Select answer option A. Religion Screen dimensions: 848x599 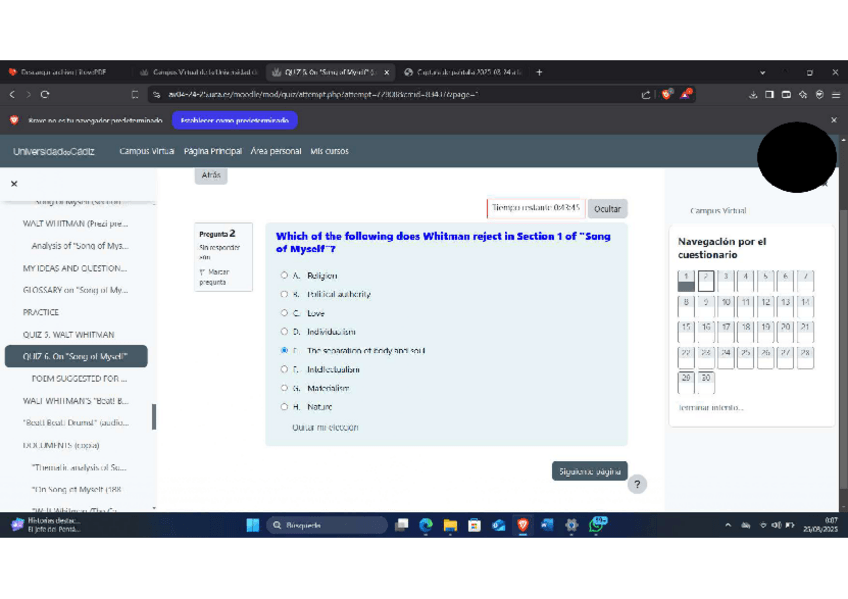click(x=284, y=275)
